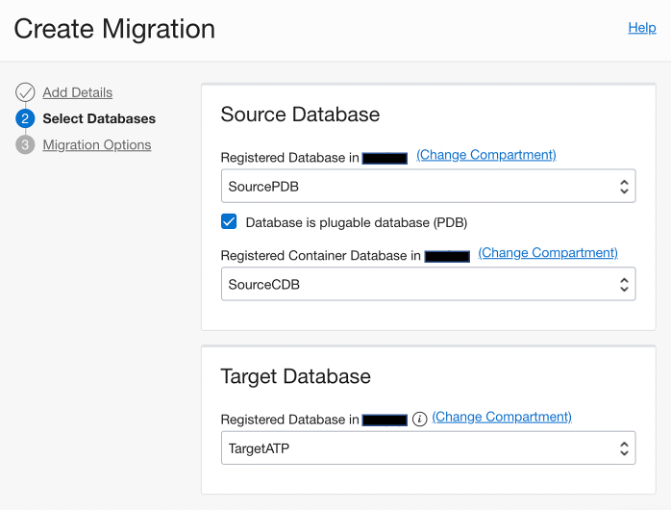Click the Registered Container Database in label
The image size is (672, 510).
click(x=321, y=255)
